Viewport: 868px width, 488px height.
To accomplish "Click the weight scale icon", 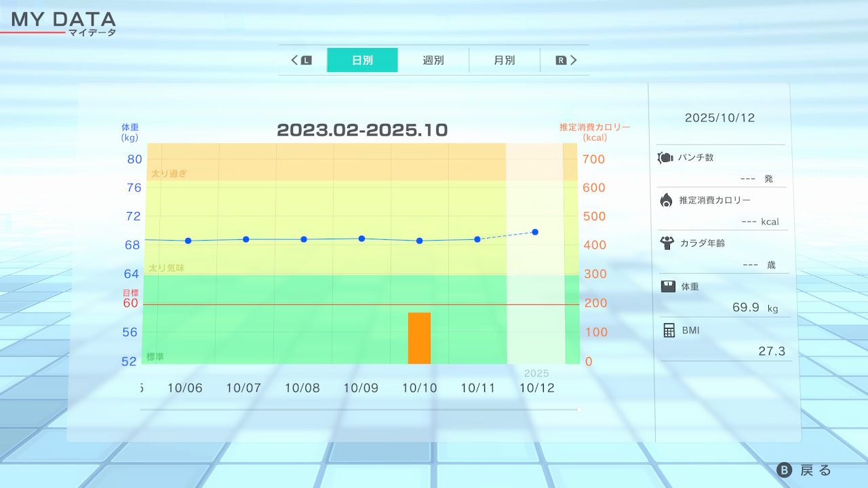I will [668, 286].
